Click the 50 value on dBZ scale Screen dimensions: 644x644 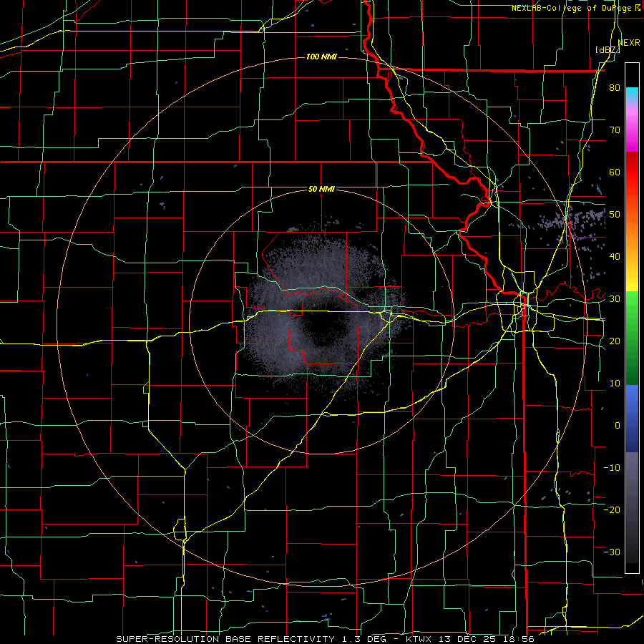click(615, 215)
